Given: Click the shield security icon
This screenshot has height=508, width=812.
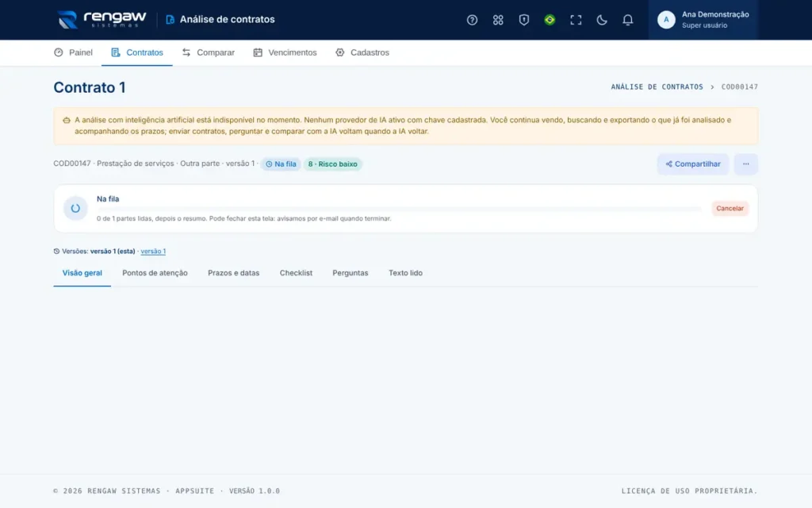Looking at the screenshot, I should coord(523,20).
